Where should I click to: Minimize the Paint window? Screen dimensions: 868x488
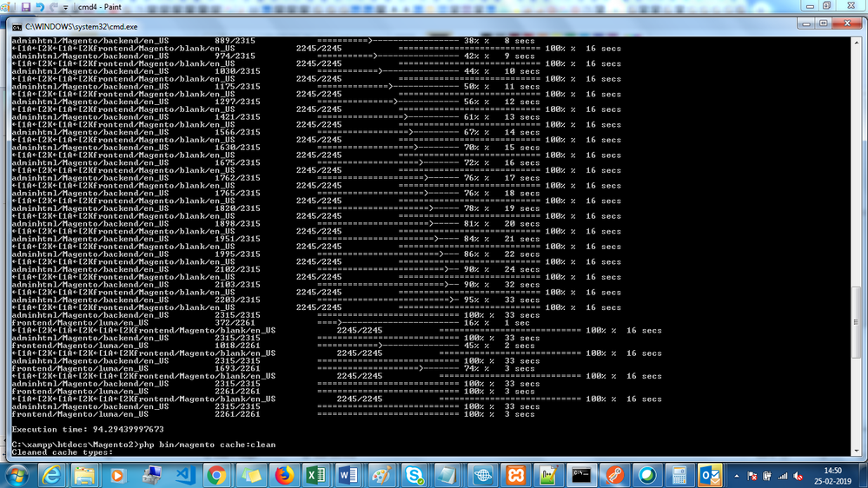pos(810,6)
